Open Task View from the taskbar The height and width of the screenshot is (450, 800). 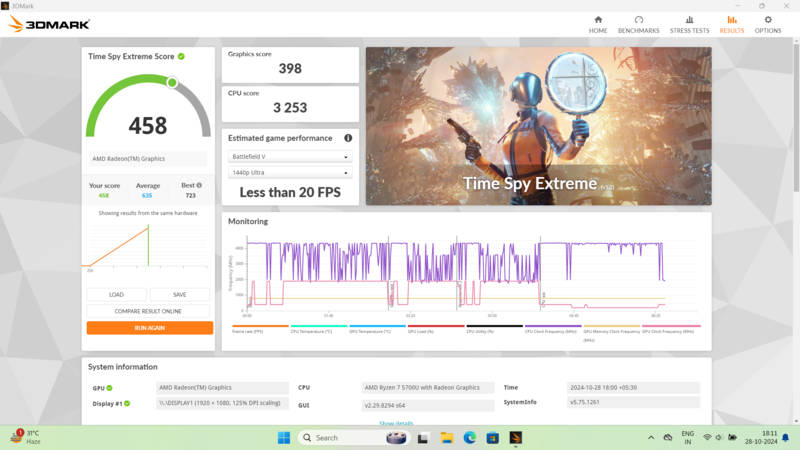(x=422, y=438)
